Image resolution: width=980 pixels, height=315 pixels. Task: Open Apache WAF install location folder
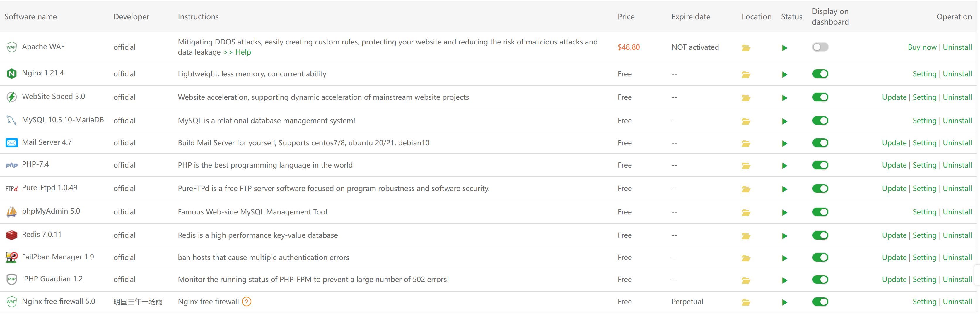point(746,48)
